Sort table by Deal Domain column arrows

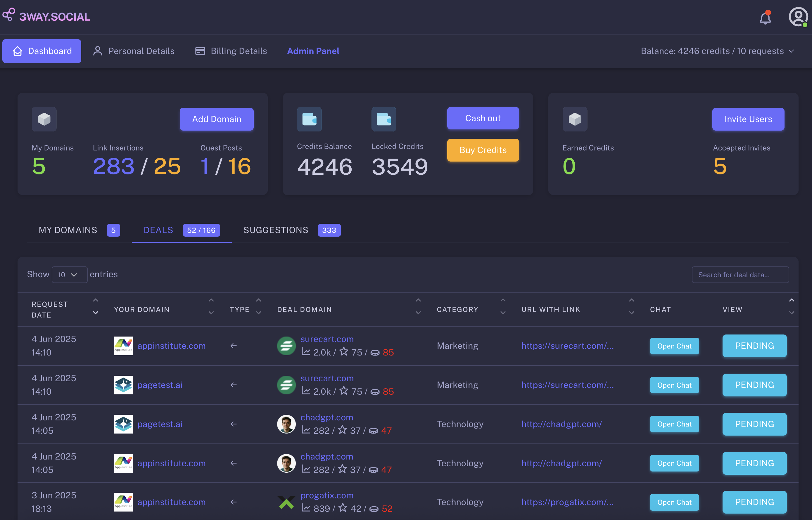click(418, 307)
